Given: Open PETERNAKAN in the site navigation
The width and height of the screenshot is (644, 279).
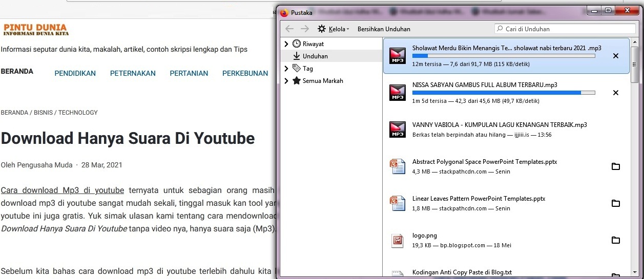Looking at the screenshot, I should coord(133,73).
